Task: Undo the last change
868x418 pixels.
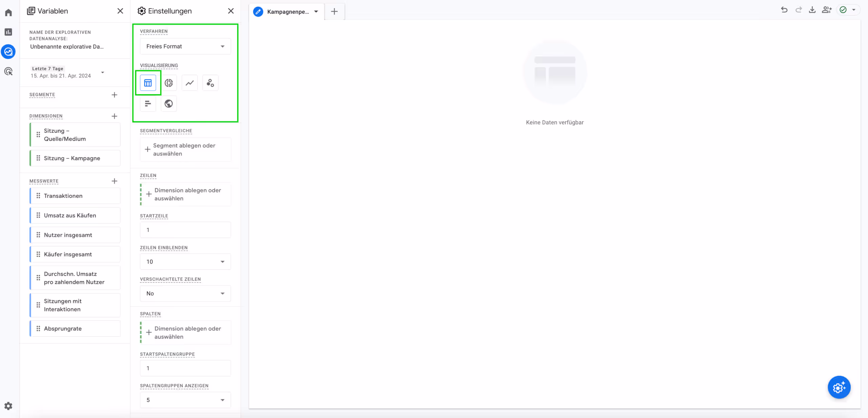Action: click(x=784, y=10)
